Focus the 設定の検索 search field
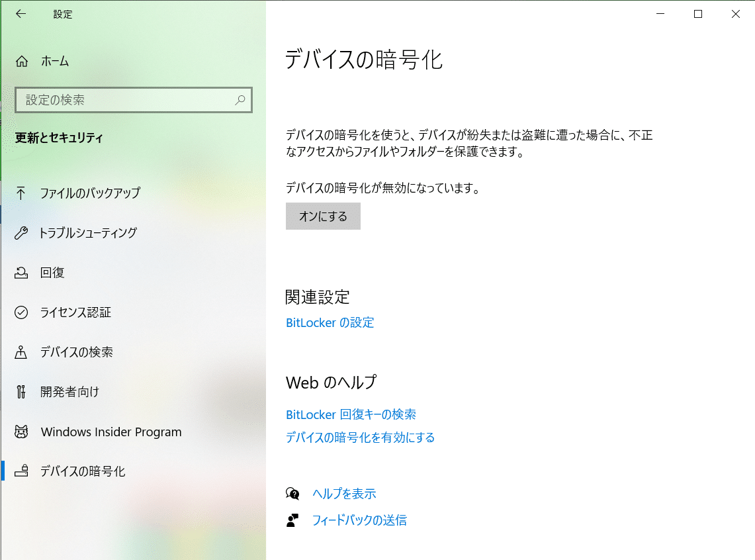755x560 pixels. pyautogui.click(x=134, y=100)
